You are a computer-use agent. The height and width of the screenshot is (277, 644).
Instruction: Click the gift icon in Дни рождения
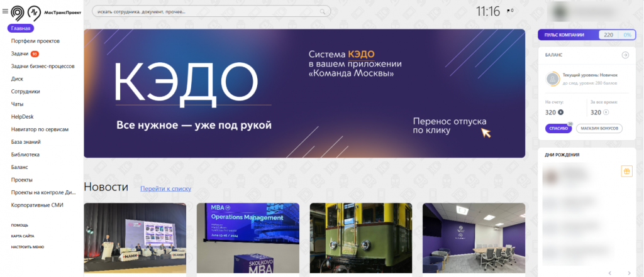[x=626, y=171]
